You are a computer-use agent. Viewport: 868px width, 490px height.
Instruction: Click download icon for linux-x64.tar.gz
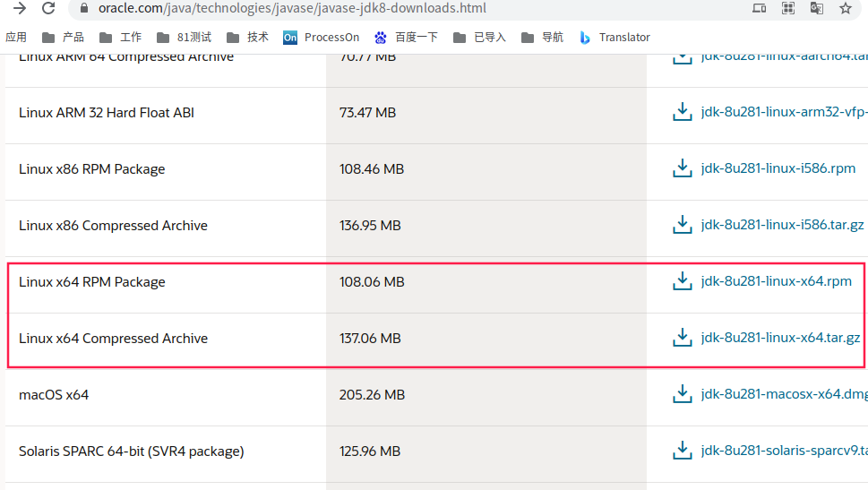tap(682, 338)
